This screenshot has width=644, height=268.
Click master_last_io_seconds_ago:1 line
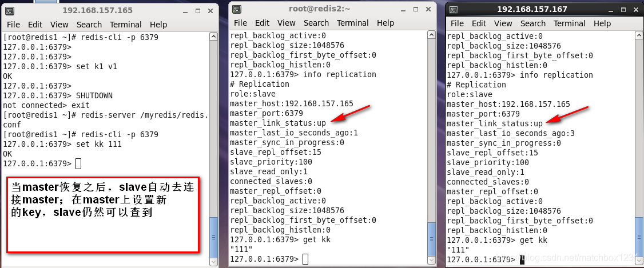(294, 133)
